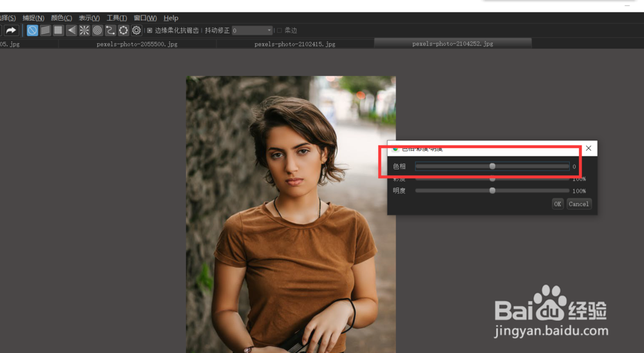Enable the concentric circle snap
Viewport: 644px width, 353px height.
[x=97, y=30]
